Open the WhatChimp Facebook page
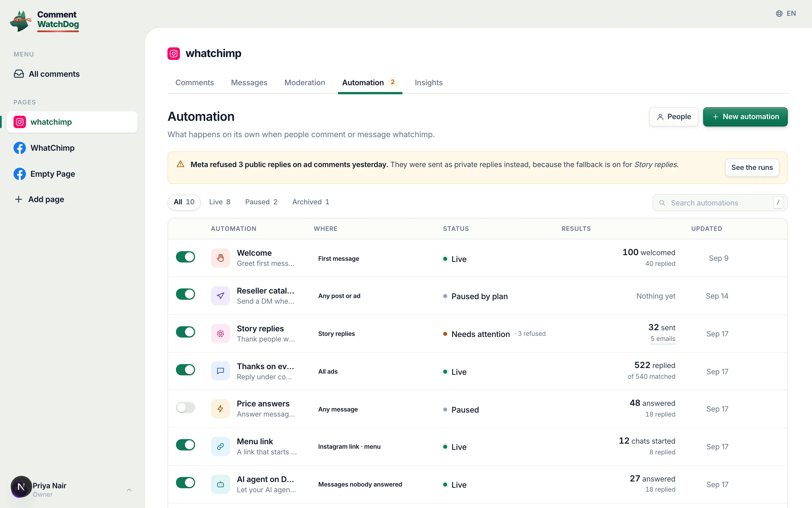This screenshot has width=812, height=508. coord(72,148)
